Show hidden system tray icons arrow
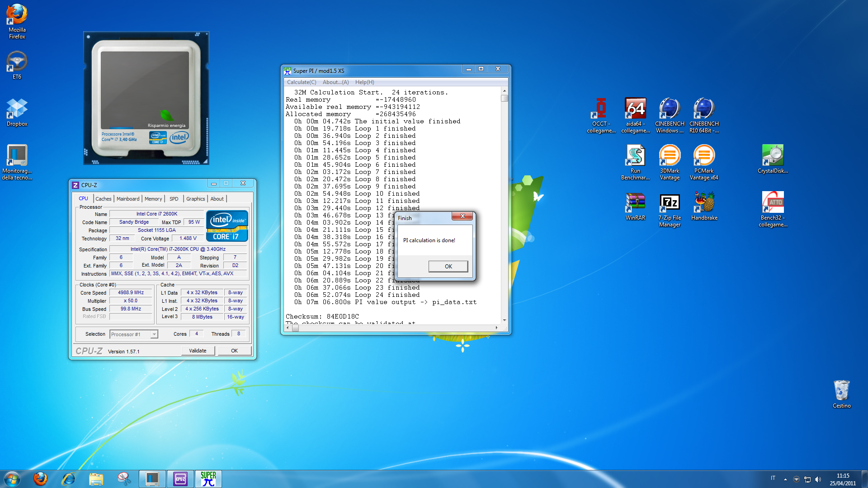 coord(785,479)
